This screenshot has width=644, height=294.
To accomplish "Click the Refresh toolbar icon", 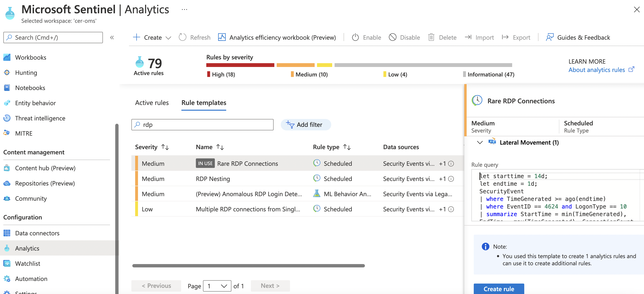I will click(x=183, y=37).
